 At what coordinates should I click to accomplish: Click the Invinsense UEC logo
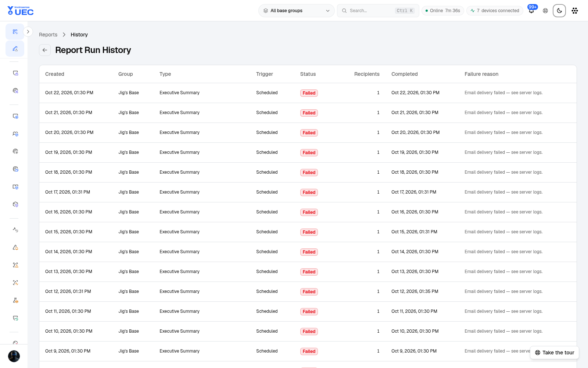[21, 11]
